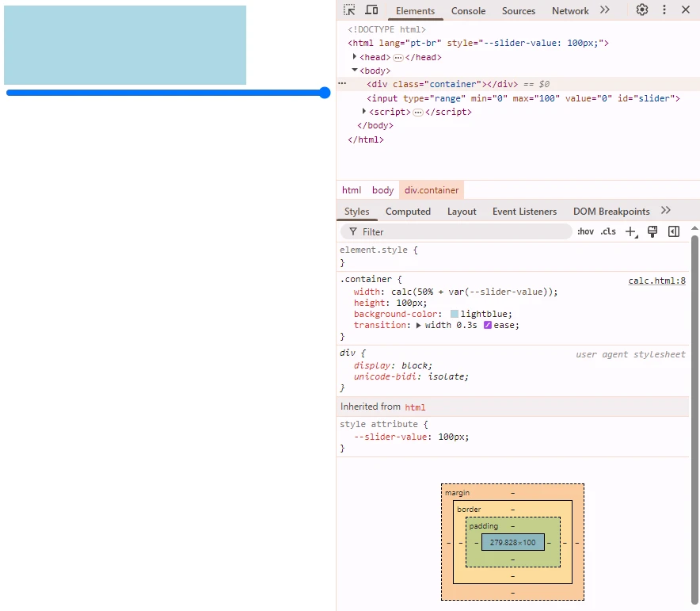Viewport: 700px width, 611px height.
Task: Show more style pane tabs chevron
Action: (666, 210)
